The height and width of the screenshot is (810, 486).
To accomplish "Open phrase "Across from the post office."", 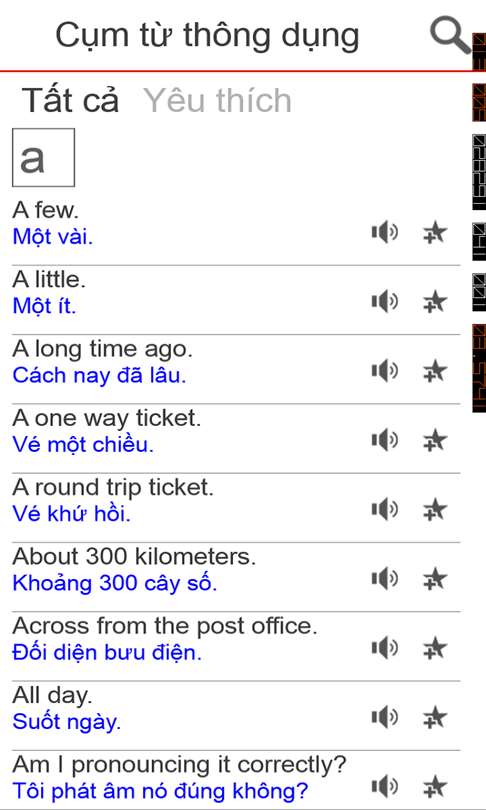I will coord(165,626).
